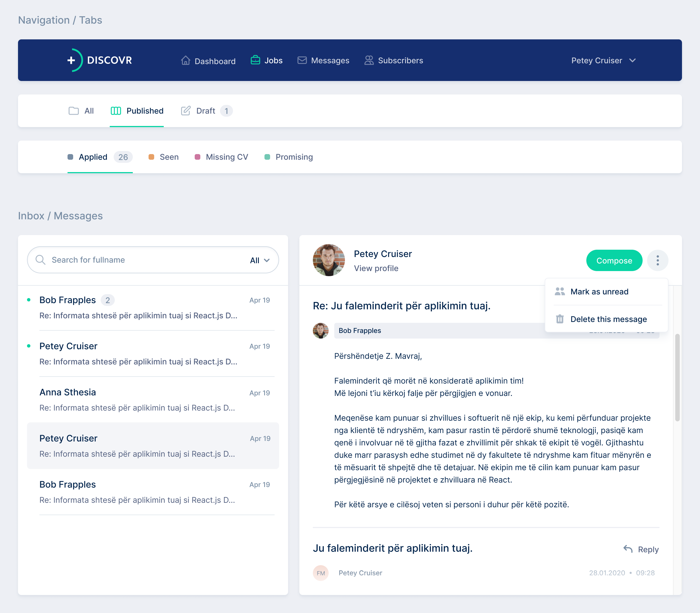Screen dimensions: 700x613
Task: Click the Dashboard home icon
Action: coord(185,60)
